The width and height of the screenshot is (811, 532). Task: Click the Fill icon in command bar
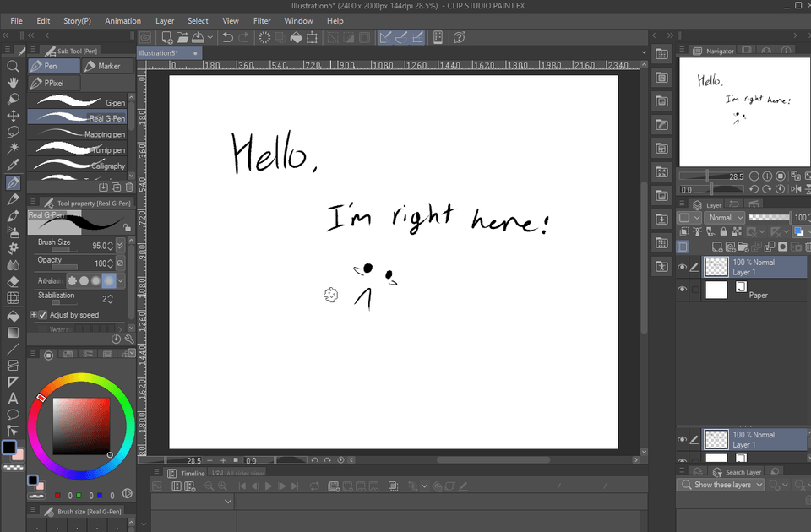(x=296, y=37)
